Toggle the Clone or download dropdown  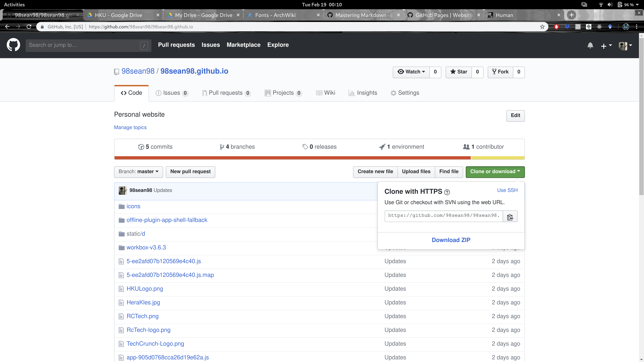pos(495,172)
